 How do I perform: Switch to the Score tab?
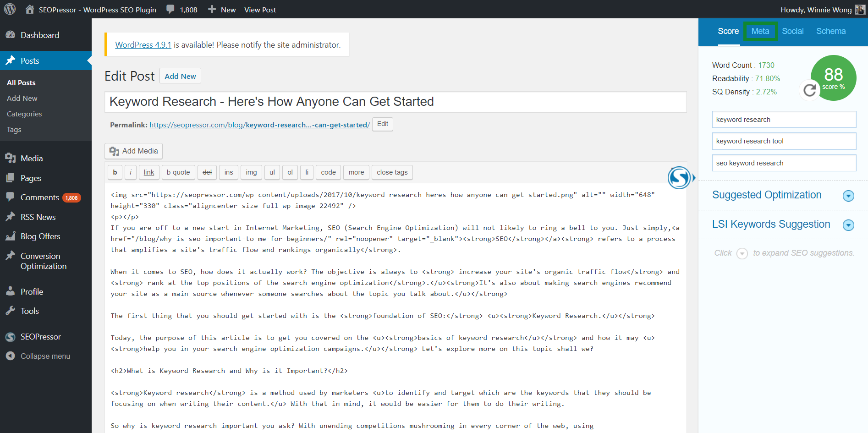(728, 31)
